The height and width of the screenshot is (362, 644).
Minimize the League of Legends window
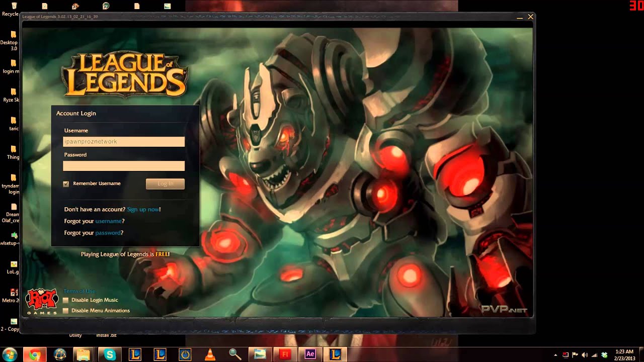coord(520,17)
